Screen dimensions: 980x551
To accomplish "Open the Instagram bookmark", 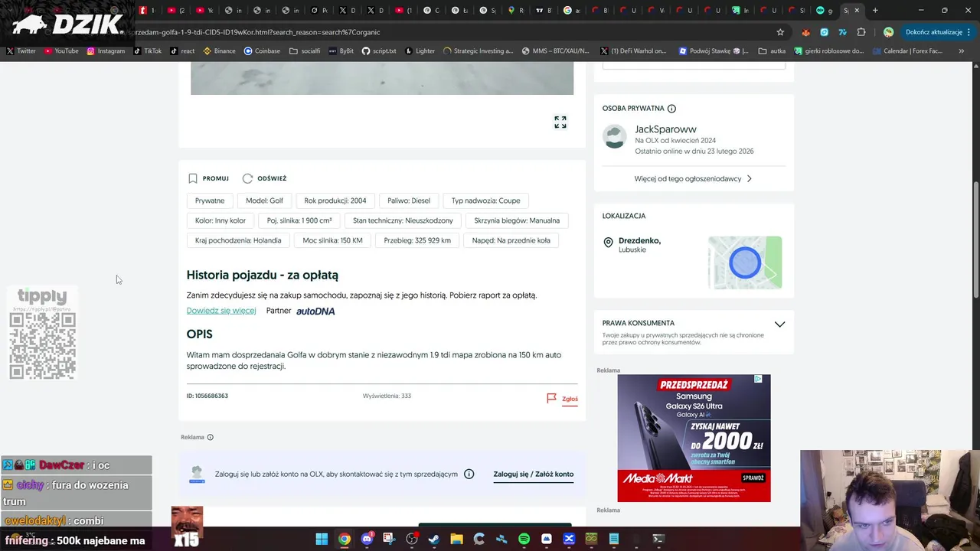I will click(106, 51).
